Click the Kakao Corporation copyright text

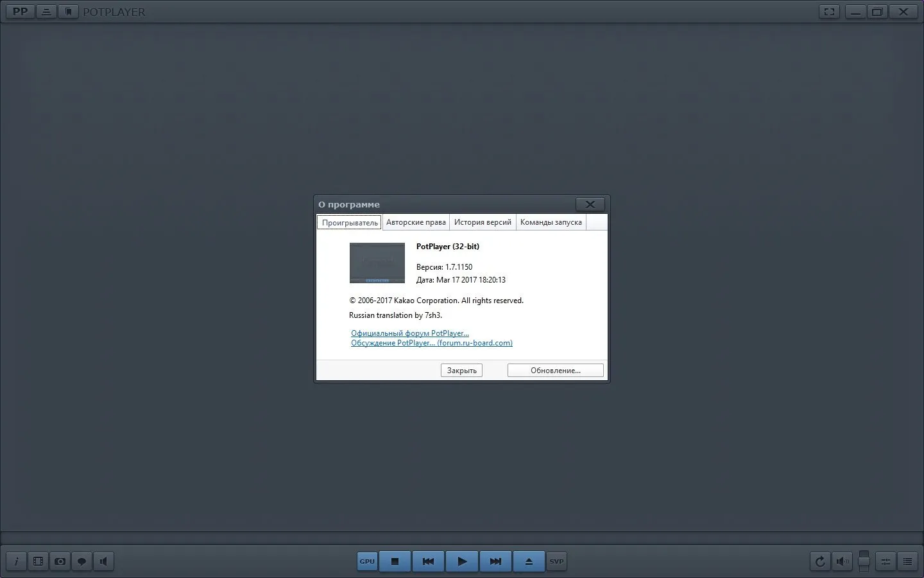(x=436, y=301)
